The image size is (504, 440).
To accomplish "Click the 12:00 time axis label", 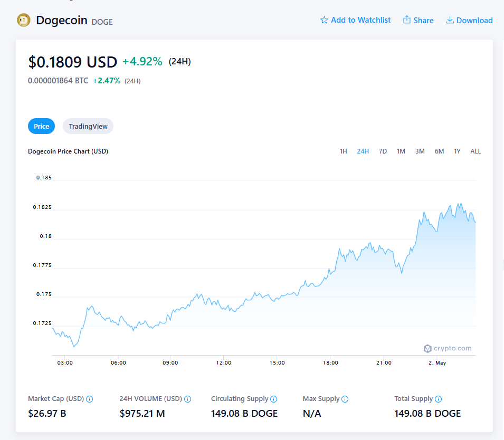I will [x=224, y=362].
